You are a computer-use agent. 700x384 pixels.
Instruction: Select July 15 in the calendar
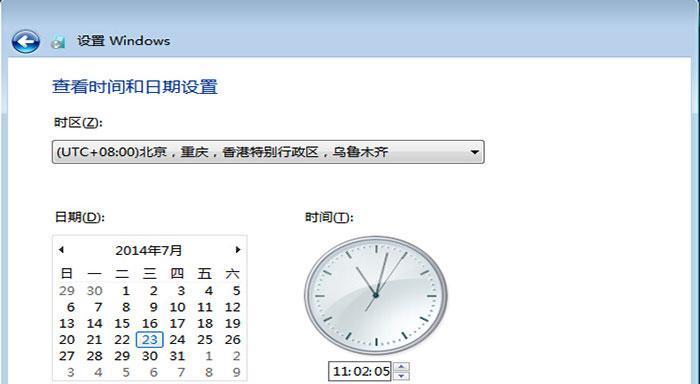coord(122,323)
